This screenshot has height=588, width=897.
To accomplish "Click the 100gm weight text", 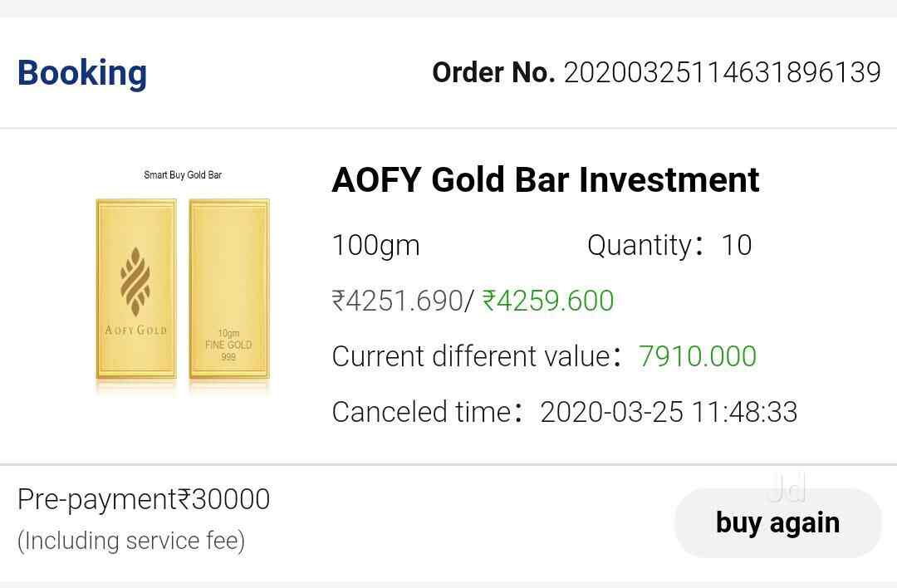I will pos(375,245).
